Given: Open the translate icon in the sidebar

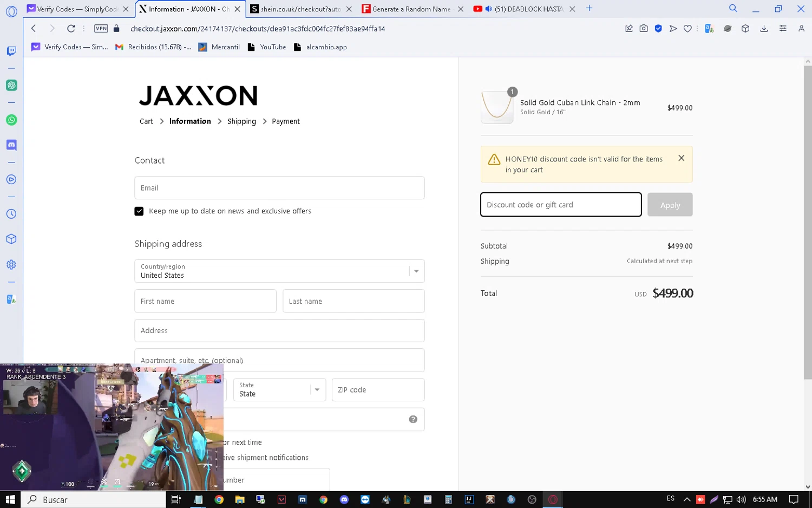Looking at the screenshot, I should tap(11, 299).
